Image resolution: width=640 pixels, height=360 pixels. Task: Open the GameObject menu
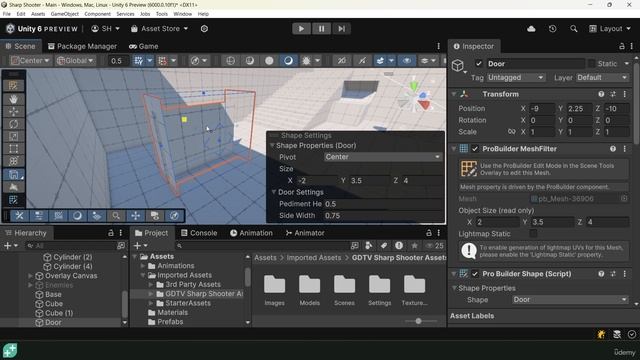pos(64,14)
